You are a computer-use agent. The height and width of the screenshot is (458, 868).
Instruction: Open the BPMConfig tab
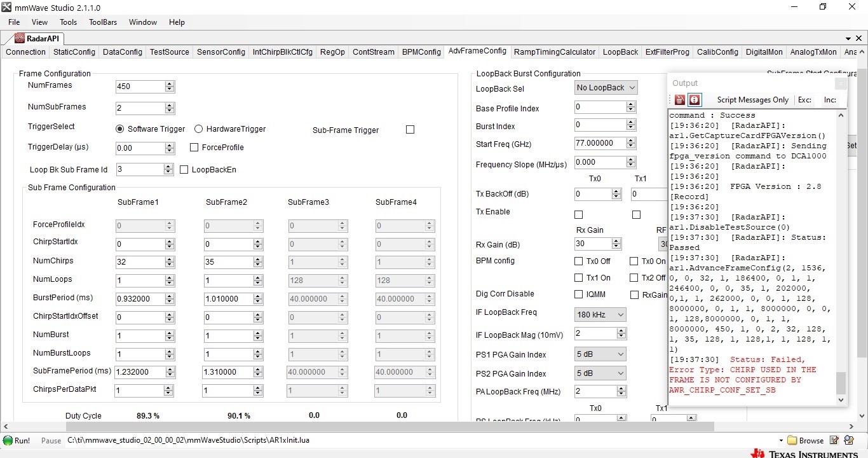(x=421, y=52)
